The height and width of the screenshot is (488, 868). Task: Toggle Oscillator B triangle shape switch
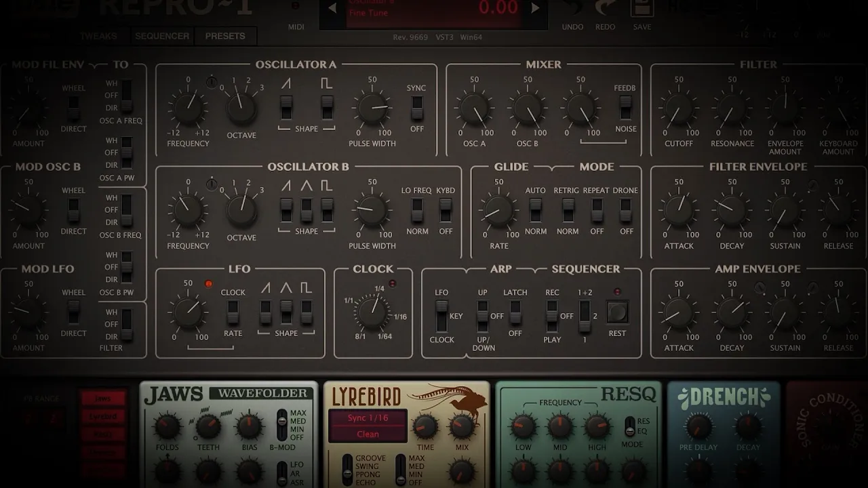(307, 210)
